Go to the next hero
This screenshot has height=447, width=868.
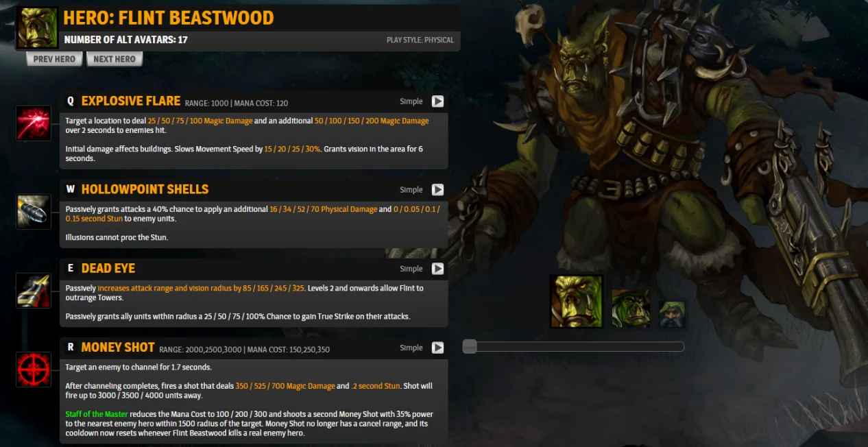pyautogui.click(x=114, y=59)
